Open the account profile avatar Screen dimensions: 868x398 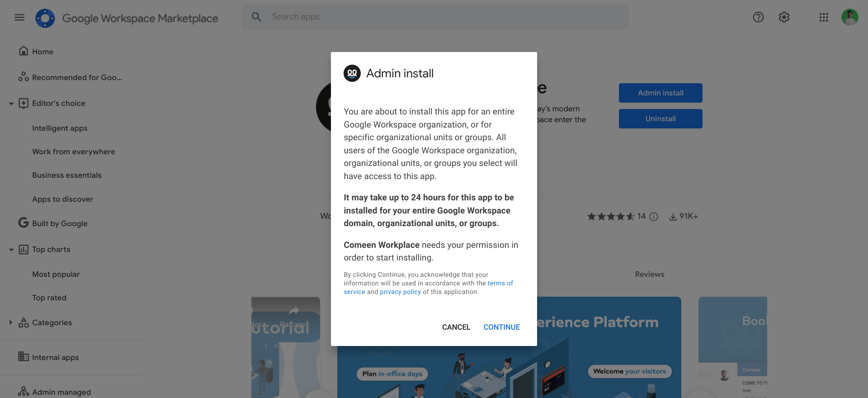point(849,17)
